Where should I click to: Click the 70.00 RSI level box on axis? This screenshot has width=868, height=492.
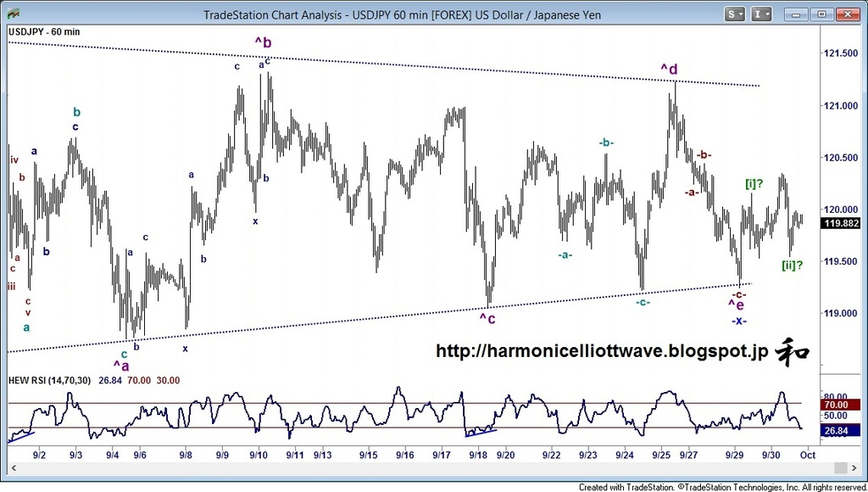pyautogui.click(x=840, y=405)
